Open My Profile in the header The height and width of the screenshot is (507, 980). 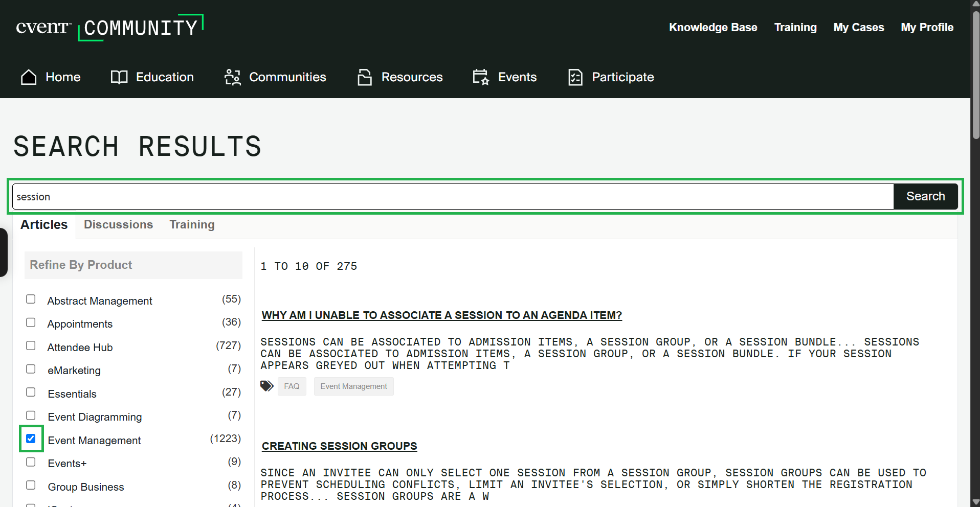[x=927, y=28]
